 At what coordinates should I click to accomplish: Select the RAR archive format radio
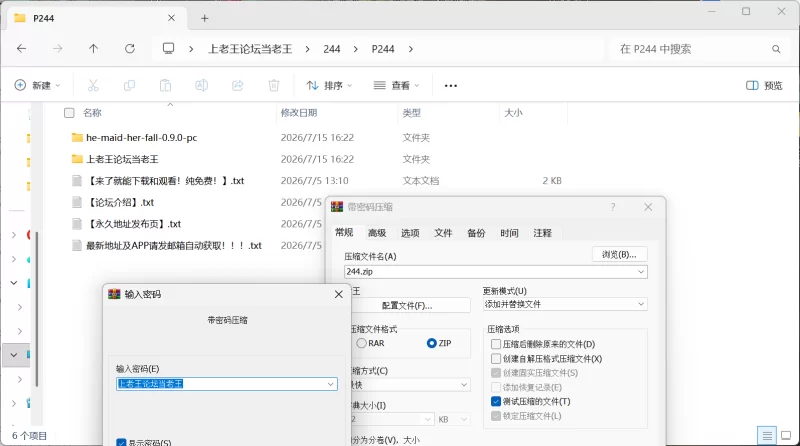tap(361, 343)
